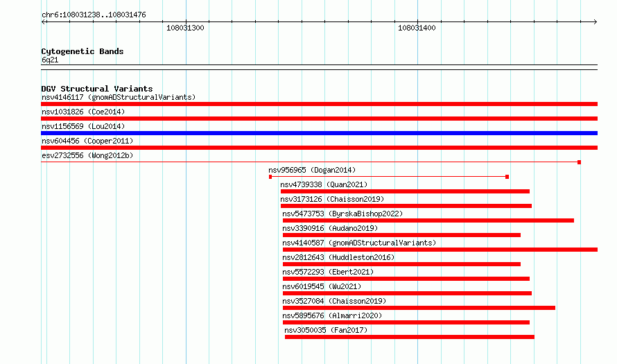Click the chr6:108031238..108031476 coordinates
Screen dimensions: 617x364
tap(94, 15)
